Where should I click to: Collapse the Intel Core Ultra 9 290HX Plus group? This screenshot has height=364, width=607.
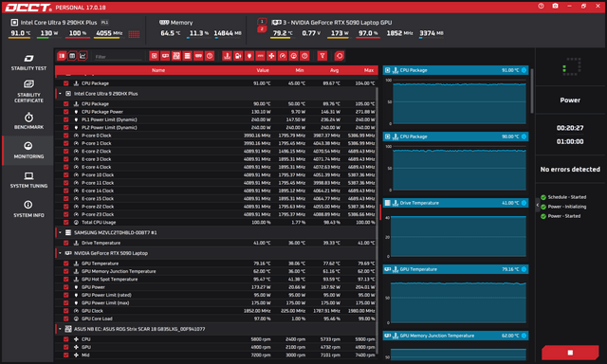pyautogui.click(x=60, y=94)
